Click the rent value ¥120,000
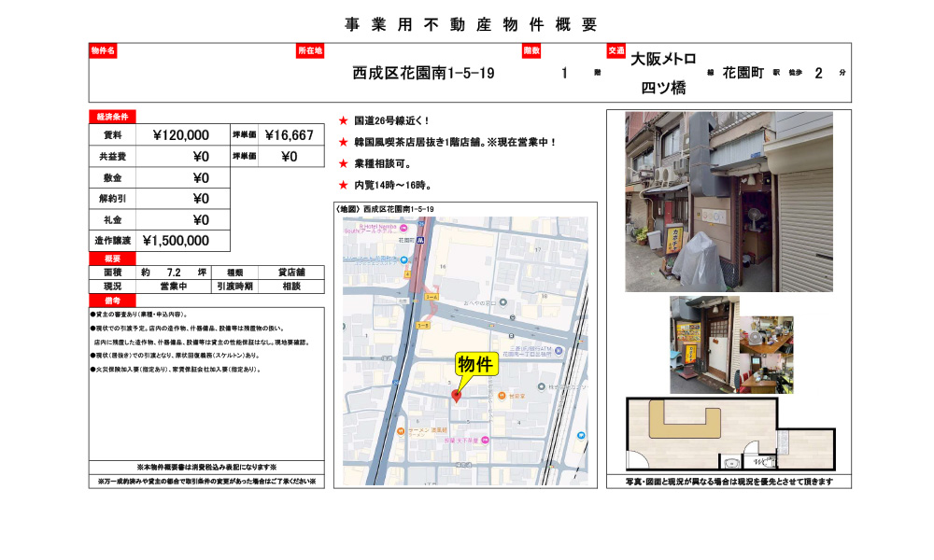This screenshot has height=560, width=934. coord(181,135)
